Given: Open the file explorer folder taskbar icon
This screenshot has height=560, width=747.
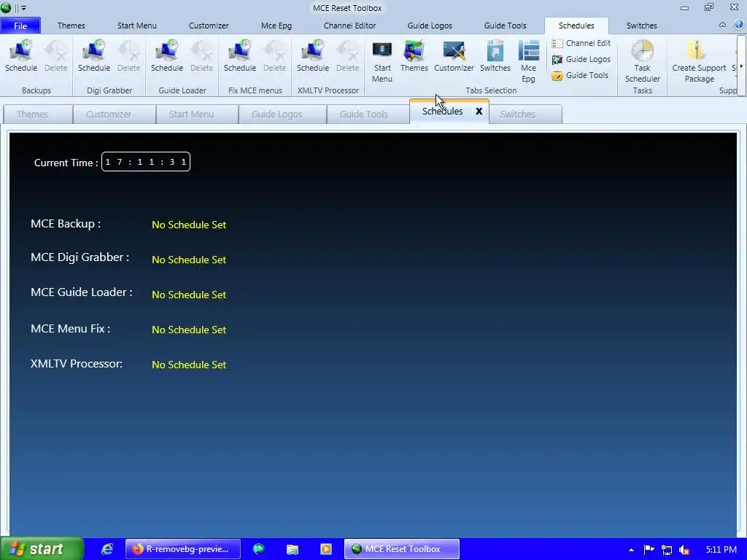Looking at the screenshot, I should click(x=292, y=549).
